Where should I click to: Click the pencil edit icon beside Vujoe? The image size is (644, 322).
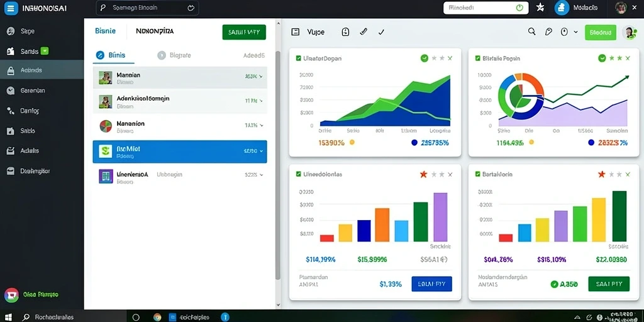364,31
